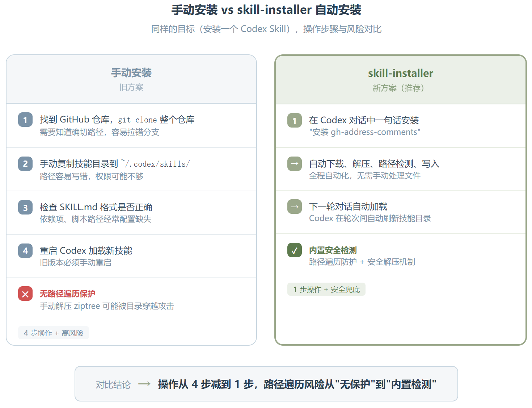
Task: Click text Codex 在轮次间自动刷新技能目录
Action: pyautogui.click(x=370, y=218)
